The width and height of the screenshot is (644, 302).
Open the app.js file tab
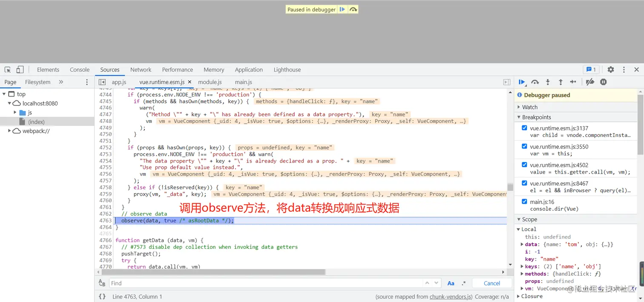(x=119, y=82)
